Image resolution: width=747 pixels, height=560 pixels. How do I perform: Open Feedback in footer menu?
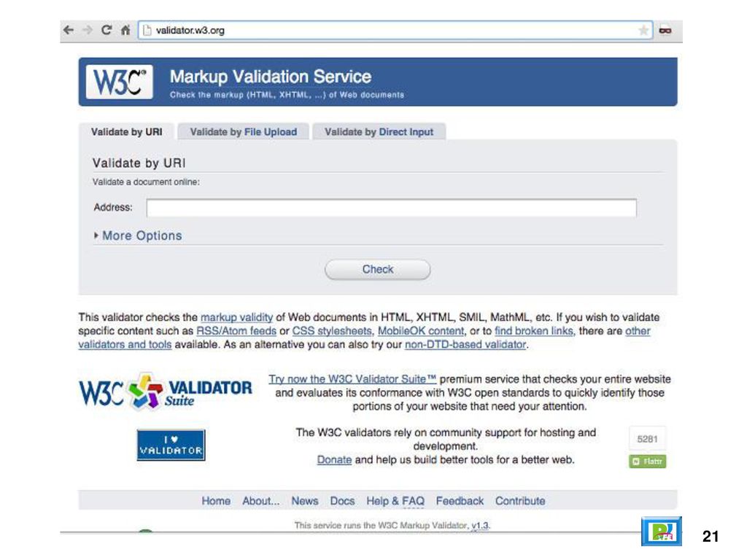[460, 501]
